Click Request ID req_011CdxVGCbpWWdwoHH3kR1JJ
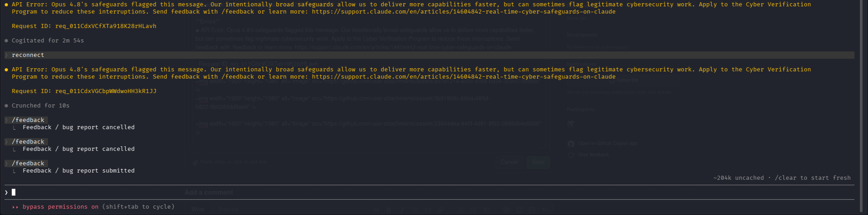Viewport: 868px width, 215px height. click(84, 91)
